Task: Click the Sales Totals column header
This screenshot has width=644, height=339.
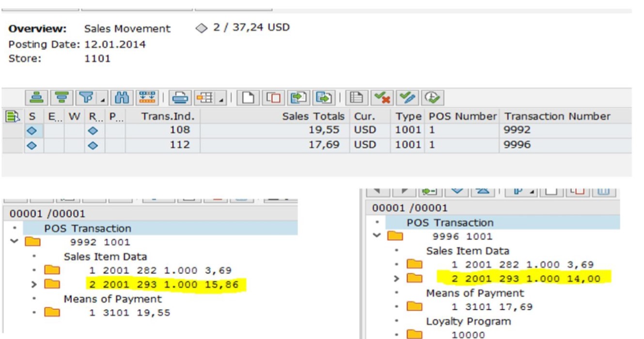Action: 314,116
